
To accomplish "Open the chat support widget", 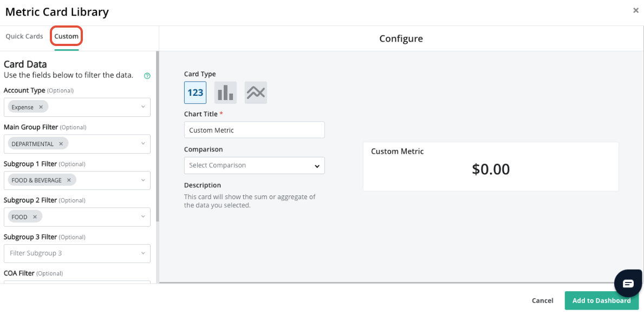I will 628,283.
